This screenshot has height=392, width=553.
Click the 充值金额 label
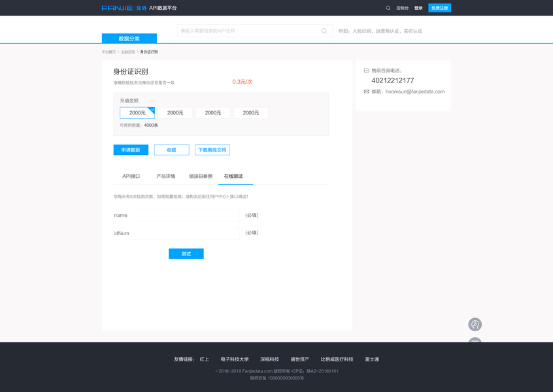tap(129, 101)
